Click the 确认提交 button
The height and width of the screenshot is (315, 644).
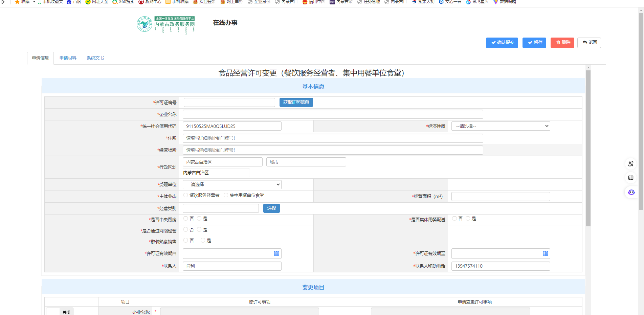[502, 43]
